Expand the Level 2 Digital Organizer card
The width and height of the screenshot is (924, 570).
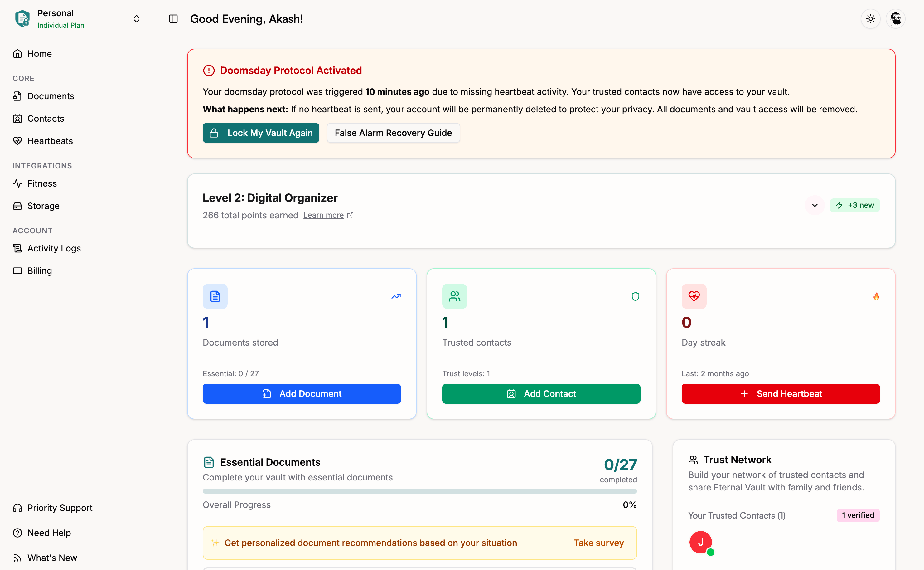click(x=814, y=206)
